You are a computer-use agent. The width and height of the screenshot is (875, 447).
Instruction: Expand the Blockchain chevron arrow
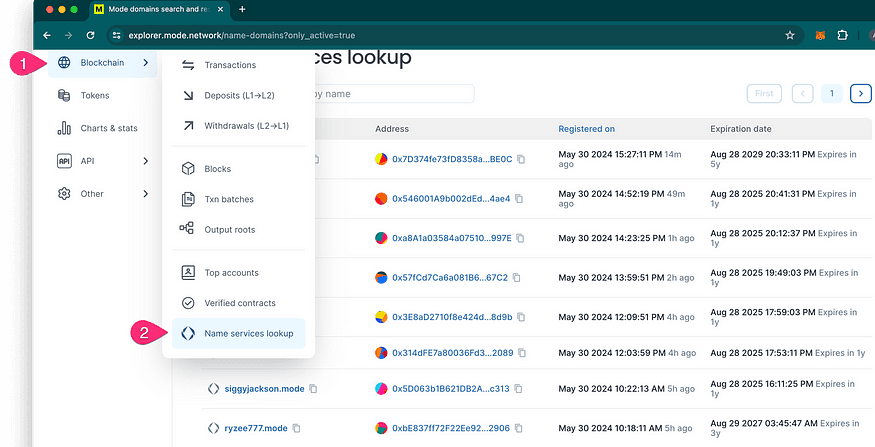click(146, 63)
